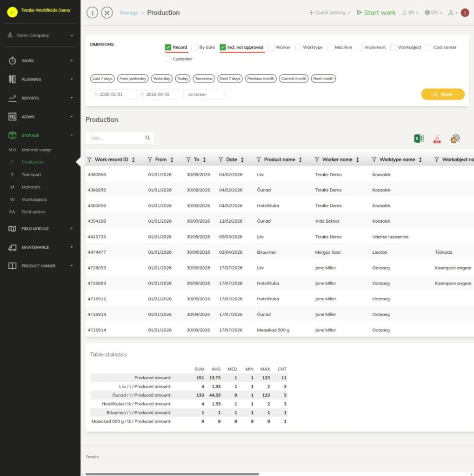Click the red help icon
This screenshot has height=476, width=474.
(465, 13)
